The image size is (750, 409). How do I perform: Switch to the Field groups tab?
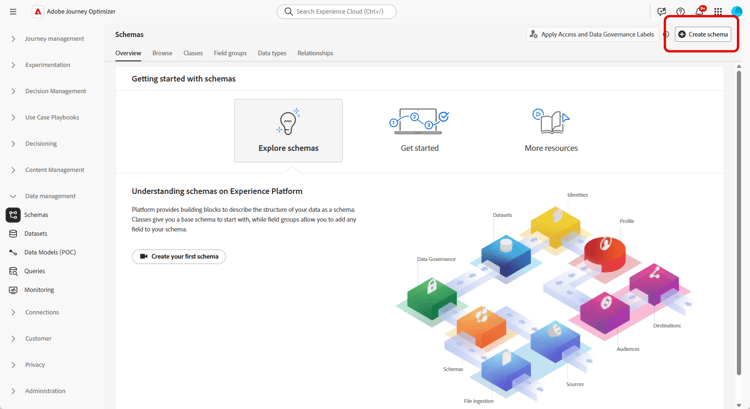coord(230,53)
